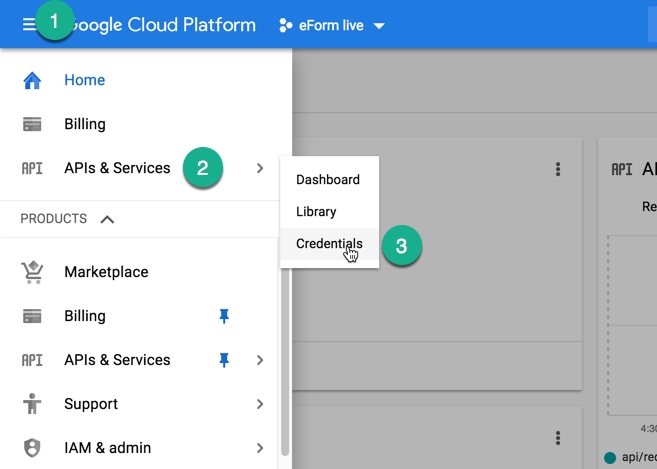Click API icon beside top APIs & Services
657x469 pixels.
[x=32, y=168]
